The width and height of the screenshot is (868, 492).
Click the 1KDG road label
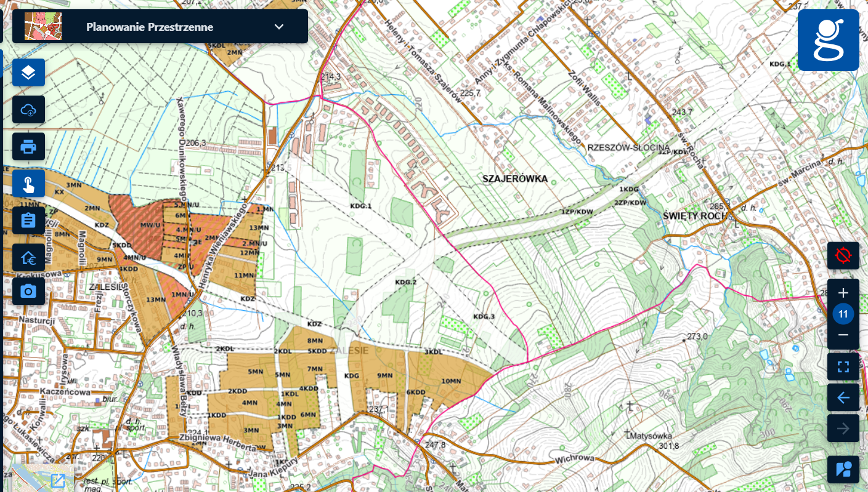[x=629, y=189]
